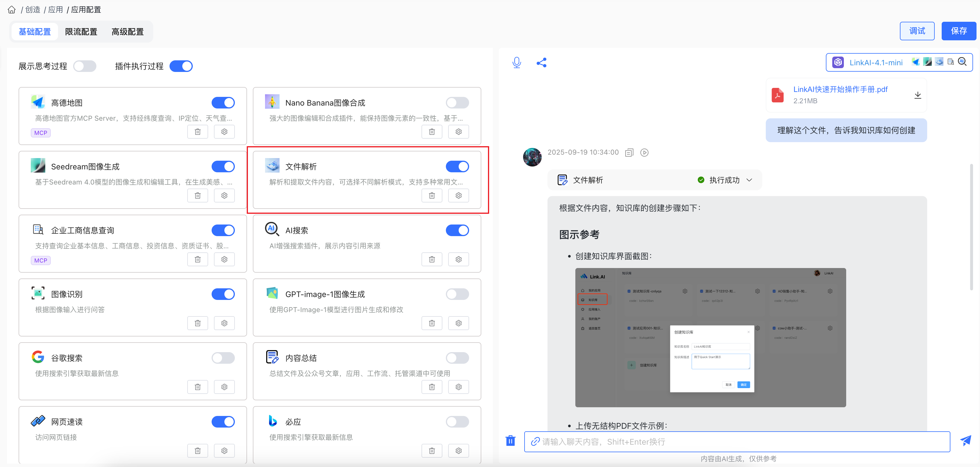Viewport: 980px width, 467px height.
Task: Disable the 文件解析 plugin toggle
Action: (457, 166)
